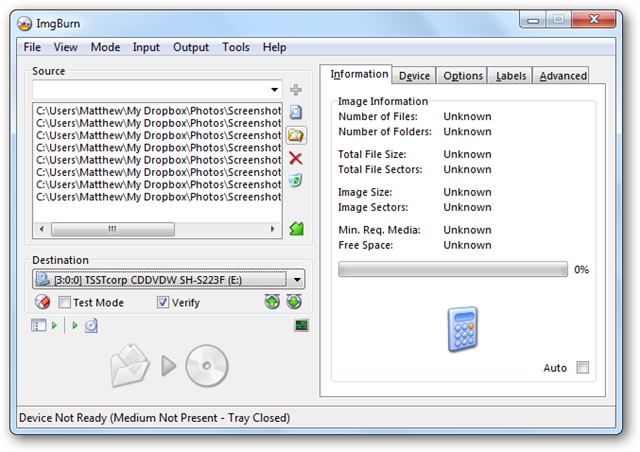
Task: Expand the Source path dropdown
Action: click(x=274, y=89)
